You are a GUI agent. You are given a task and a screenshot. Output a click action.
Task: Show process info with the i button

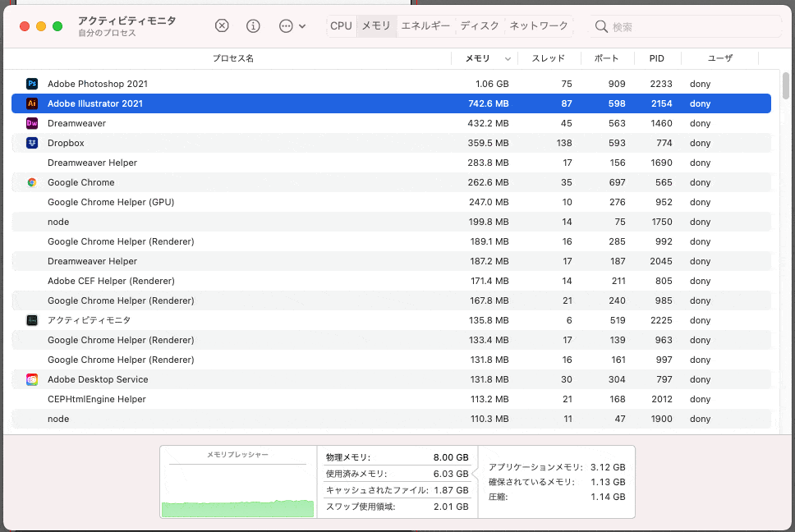(253, 25)
